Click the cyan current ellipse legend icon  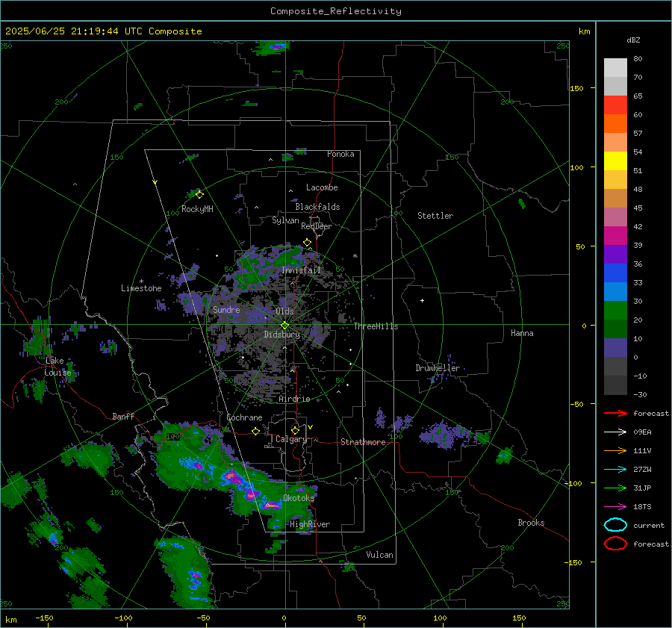pos(615,525)
